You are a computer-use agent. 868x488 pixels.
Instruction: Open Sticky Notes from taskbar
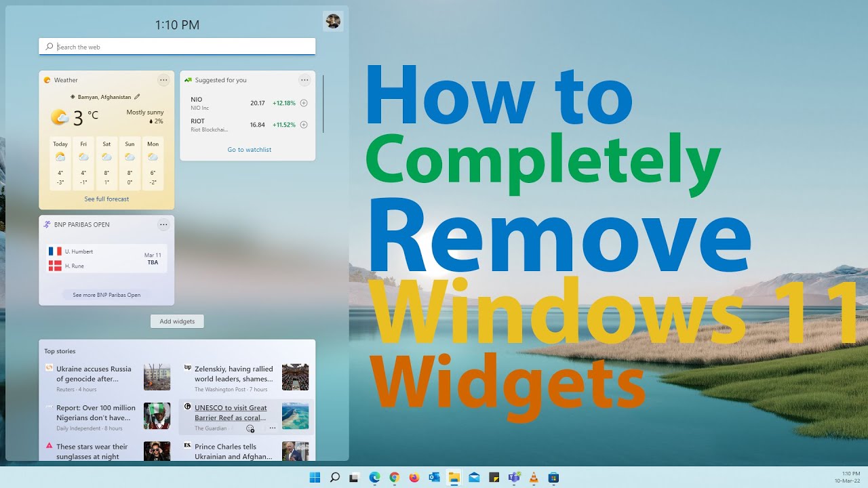point(494,477)
